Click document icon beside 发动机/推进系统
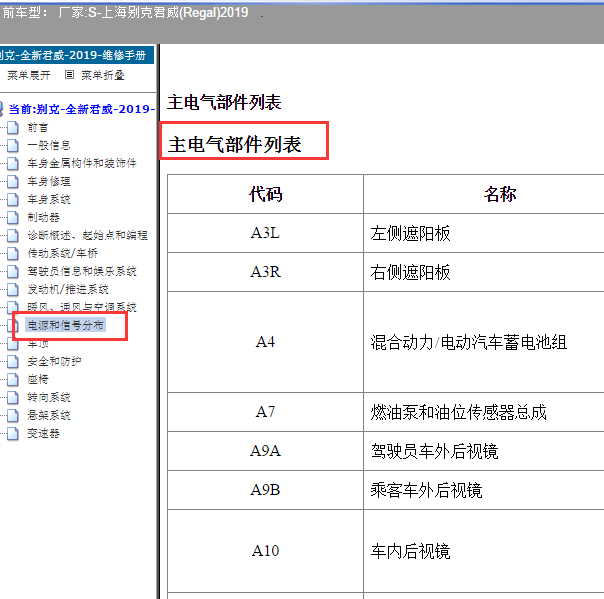 (13, 289)
